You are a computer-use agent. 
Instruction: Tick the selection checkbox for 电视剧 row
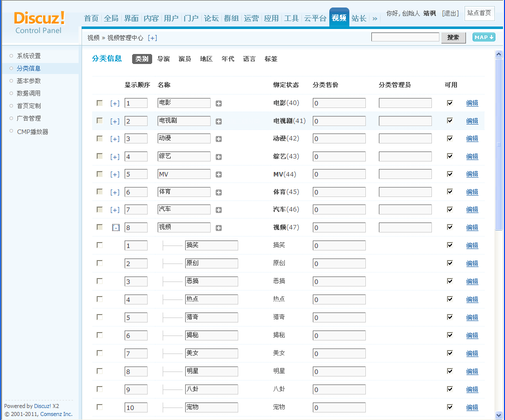(100, 120)
